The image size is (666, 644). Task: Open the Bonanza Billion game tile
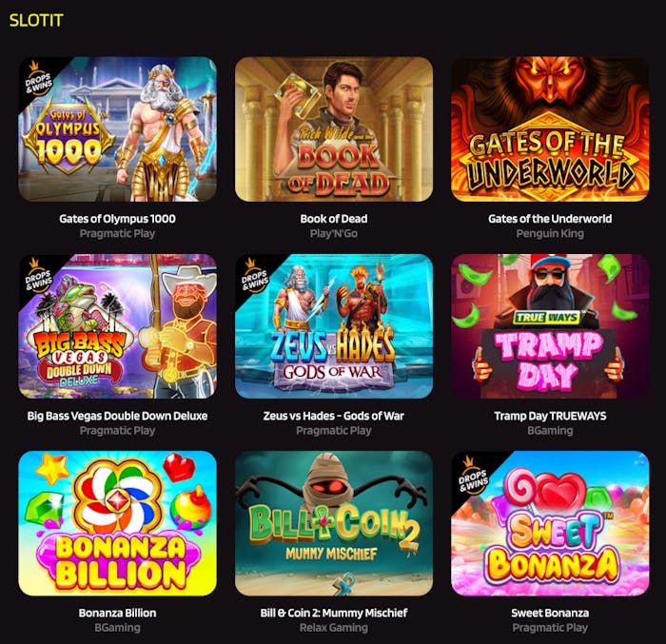118,523
